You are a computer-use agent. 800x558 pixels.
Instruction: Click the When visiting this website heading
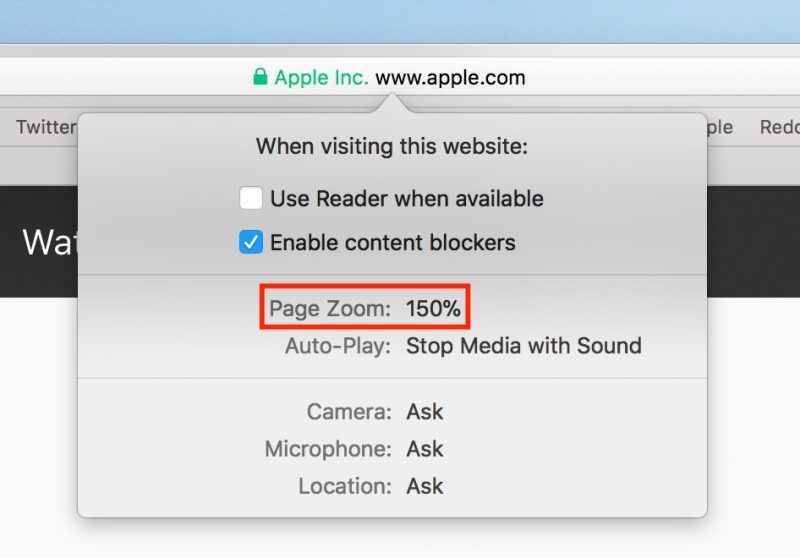tap(391, 147)
